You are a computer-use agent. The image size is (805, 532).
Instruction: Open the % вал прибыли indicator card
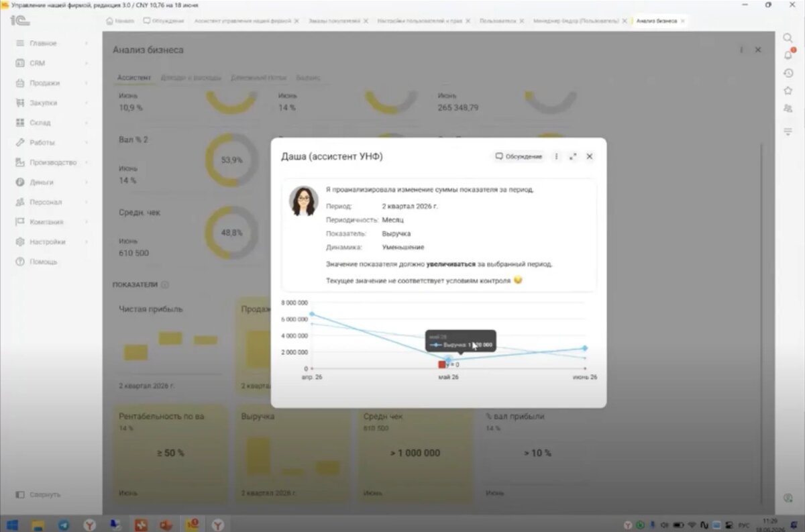537,453
